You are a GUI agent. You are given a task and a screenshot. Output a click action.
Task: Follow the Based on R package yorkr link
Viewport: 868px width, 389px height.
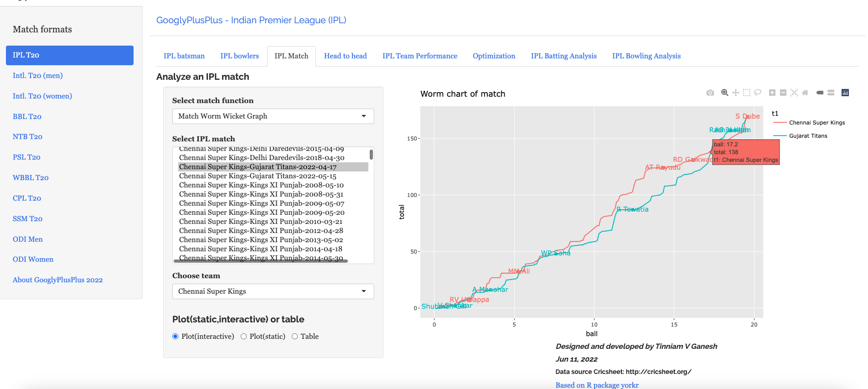click(x=597, y=385)
